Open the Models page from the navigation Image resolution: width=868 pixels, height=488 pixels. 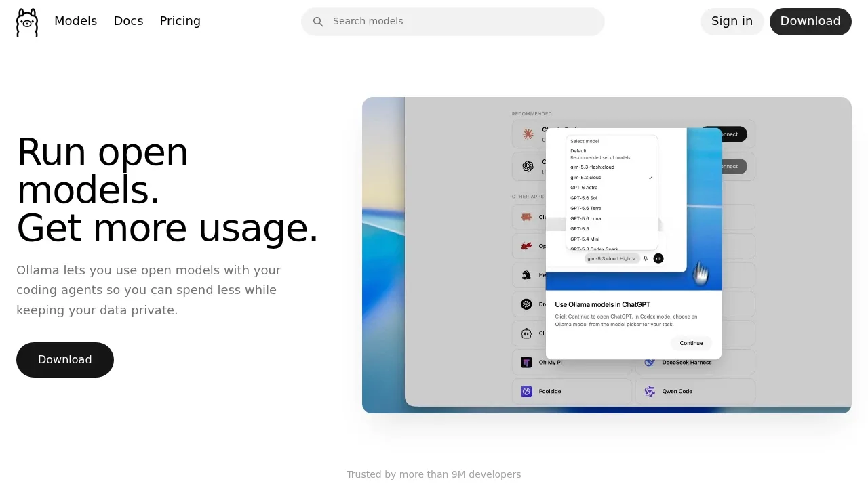[76, 21]
